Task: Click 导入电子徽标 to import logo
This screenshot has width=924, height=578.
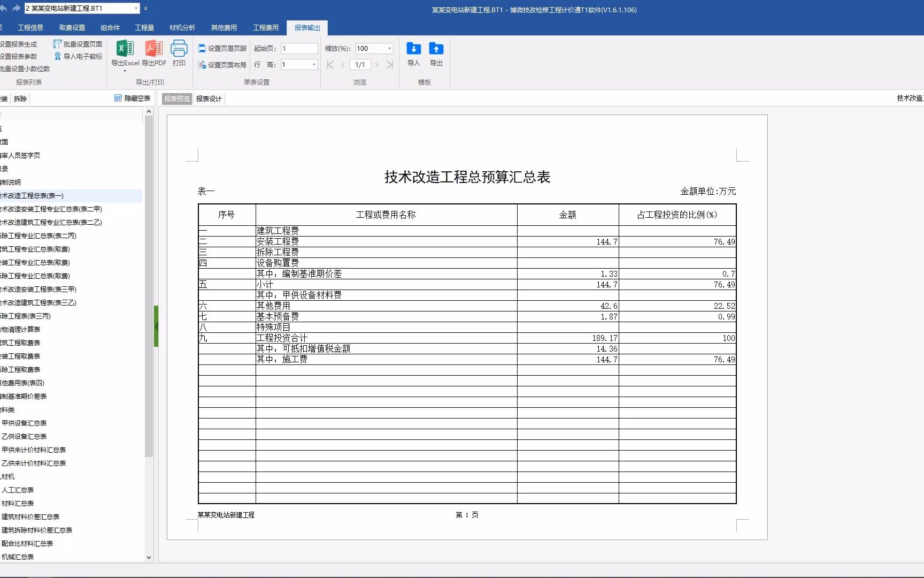Action: coord(78,56)
